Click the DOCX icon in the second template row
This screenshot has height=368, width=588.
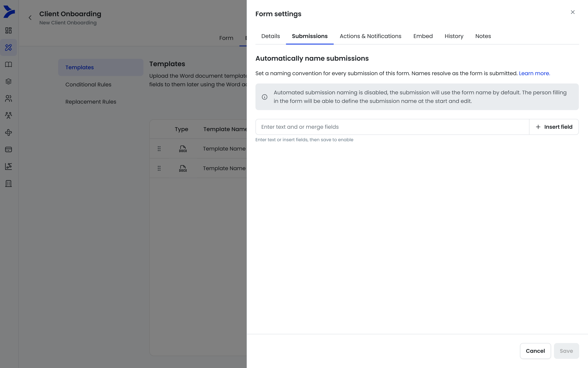183,168
